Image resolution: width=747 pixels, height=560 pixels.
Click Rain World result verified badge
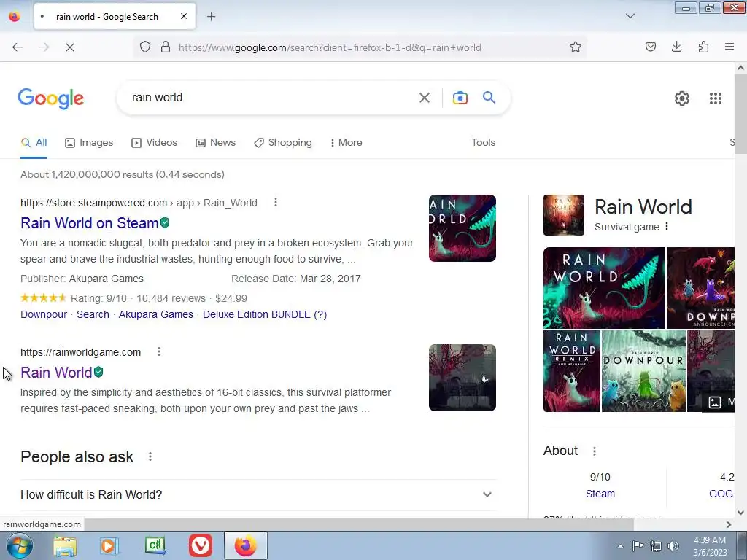pos(98,372)
